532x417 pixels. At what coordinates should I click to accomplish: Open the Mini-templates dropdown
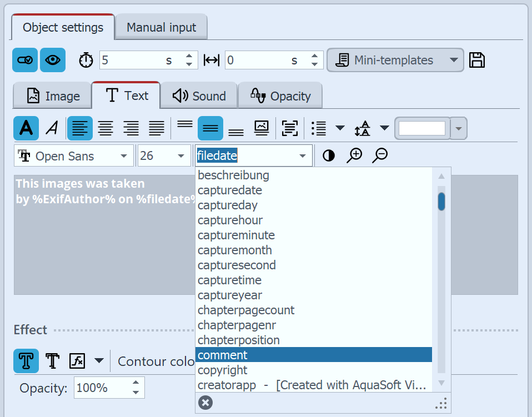click(x=395, y=60)
